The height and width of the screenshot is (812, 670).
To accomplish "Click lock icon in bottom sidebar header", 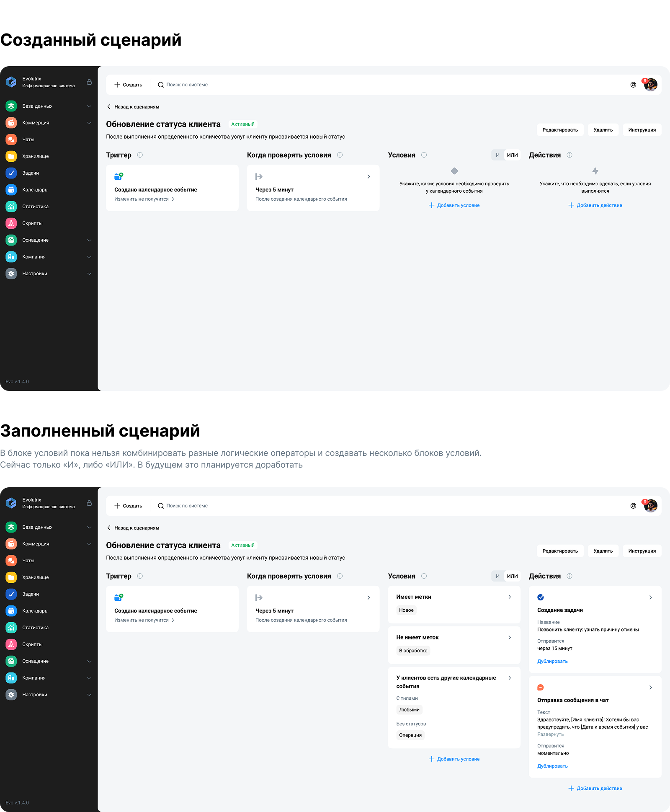I will pos(89,503).
